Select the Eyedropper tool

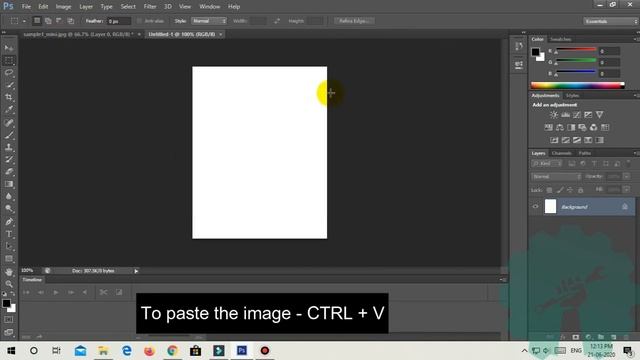pyautogui.click(x=9, y=109)
